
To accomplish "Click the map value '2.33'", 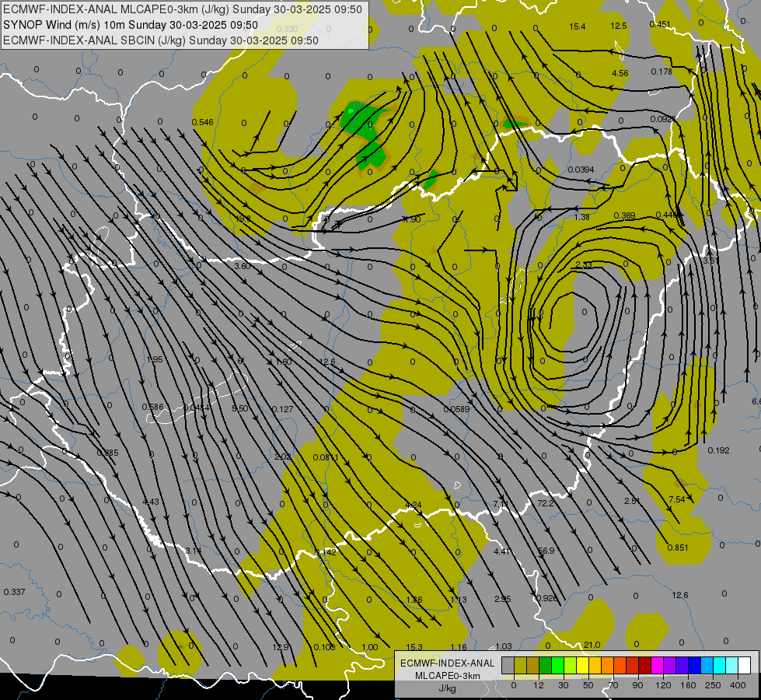I will [x=583, y=264].
